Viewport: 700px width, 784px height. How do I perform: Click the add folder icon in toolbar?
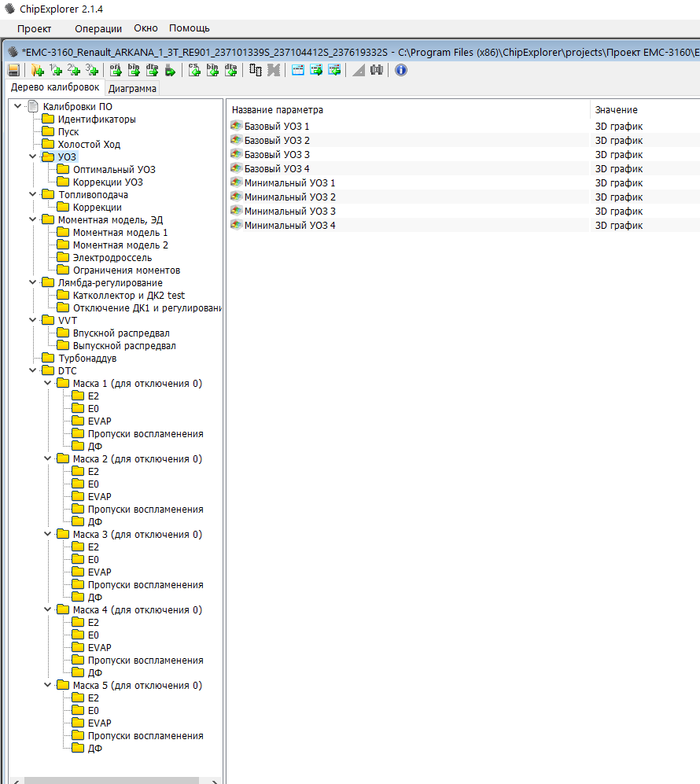pos(36,70)
